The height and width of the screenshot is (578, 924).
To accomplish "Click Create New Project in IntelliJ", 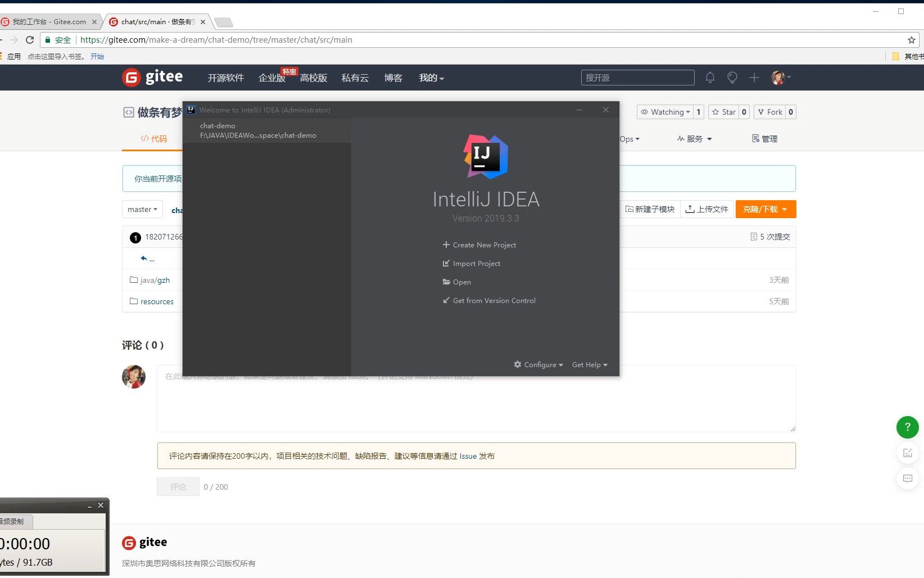I will (x=479, y=245).
